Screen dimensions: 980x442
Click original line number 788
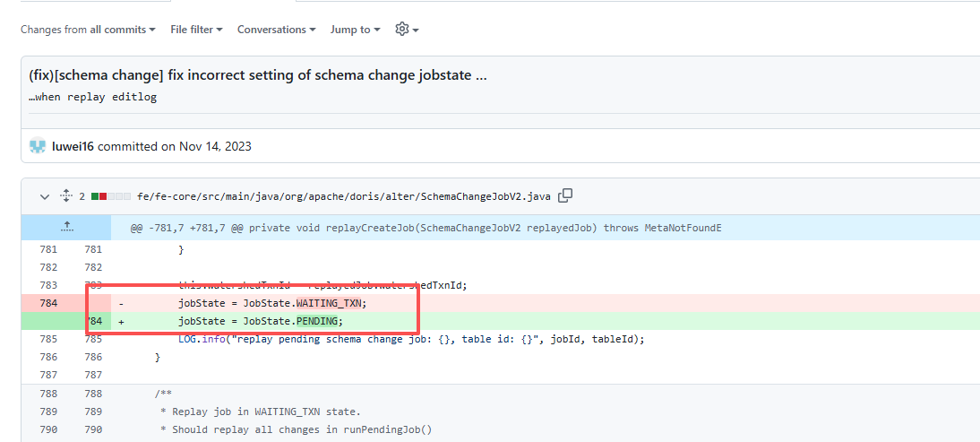tap(48, 393)
